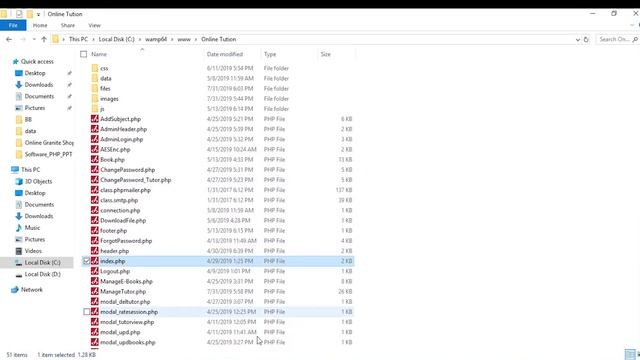Click the ManageTutor.php file icon
Viewport: 640px width, 360px height.
pyautogui.click(x=95, y=291)
